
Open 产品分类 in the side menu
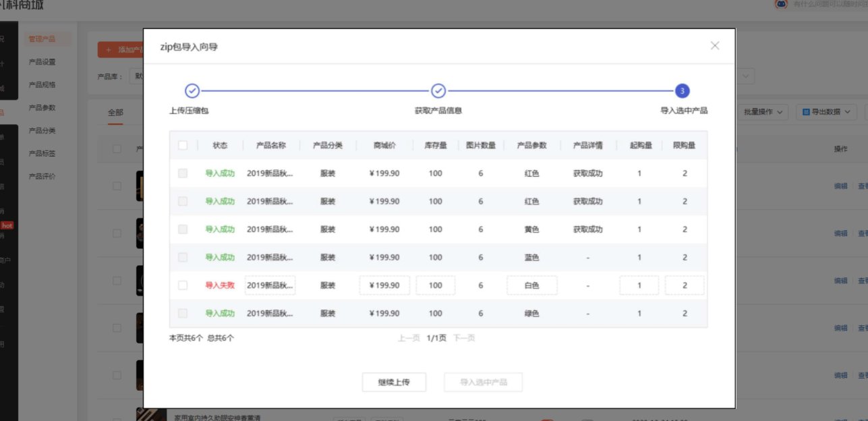click(x=42, y=131)
